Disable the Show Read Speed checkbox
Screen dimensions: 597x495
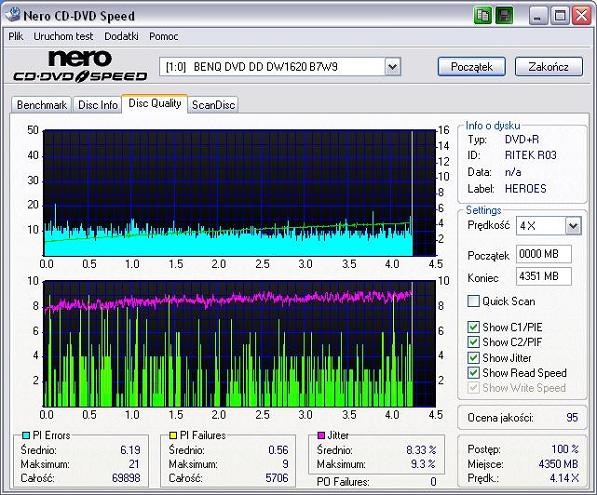pyautogui.click(x=473, y=373)
